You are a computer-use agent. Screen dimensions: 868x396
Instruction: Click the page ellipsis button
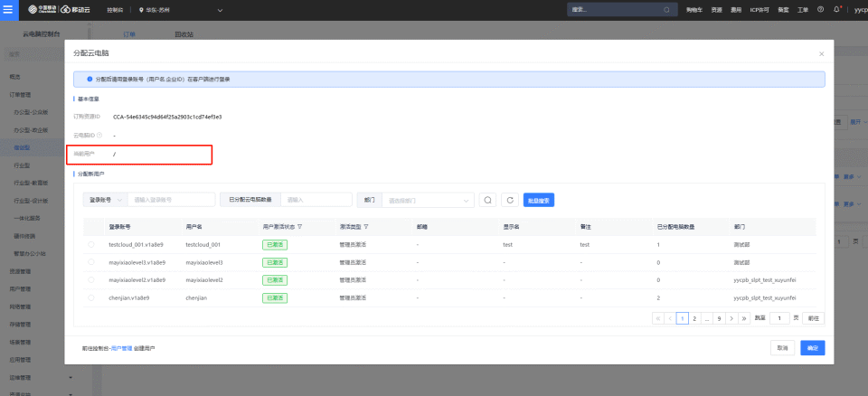click(x=707, y=318)
